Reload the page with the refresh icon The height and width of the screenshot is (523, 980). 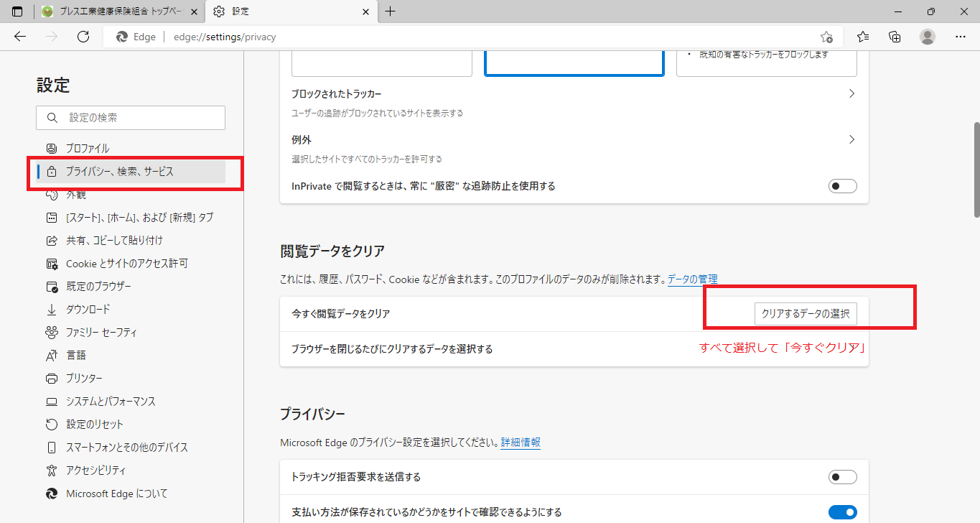[83, 37]
